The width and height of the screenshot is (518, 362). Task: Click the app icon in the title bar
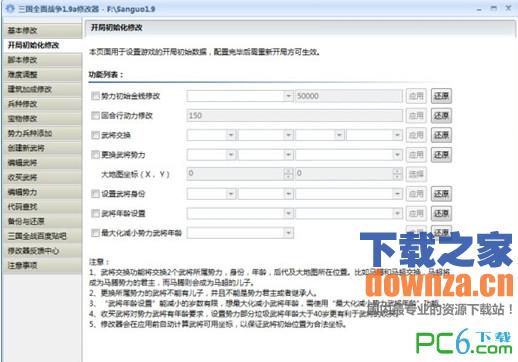click(10, 8)
